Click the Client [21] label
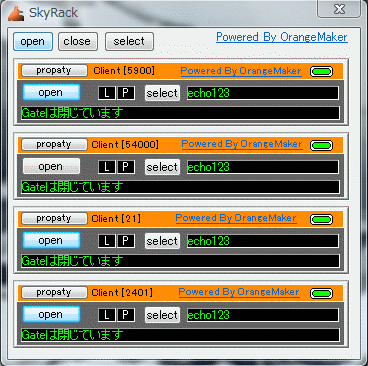 (x=116, y=219)
